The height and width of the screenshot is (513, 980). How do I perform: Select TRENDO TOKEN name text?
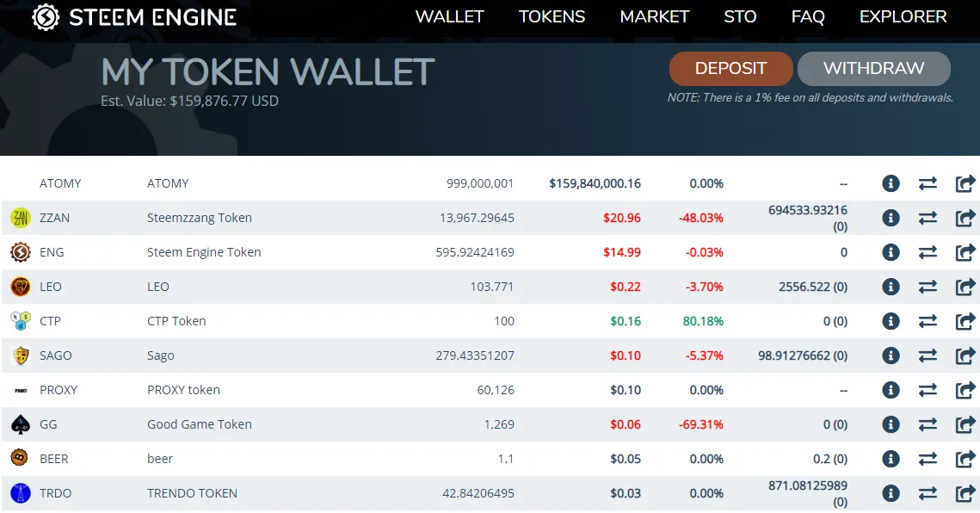click(x=192, y=493)
